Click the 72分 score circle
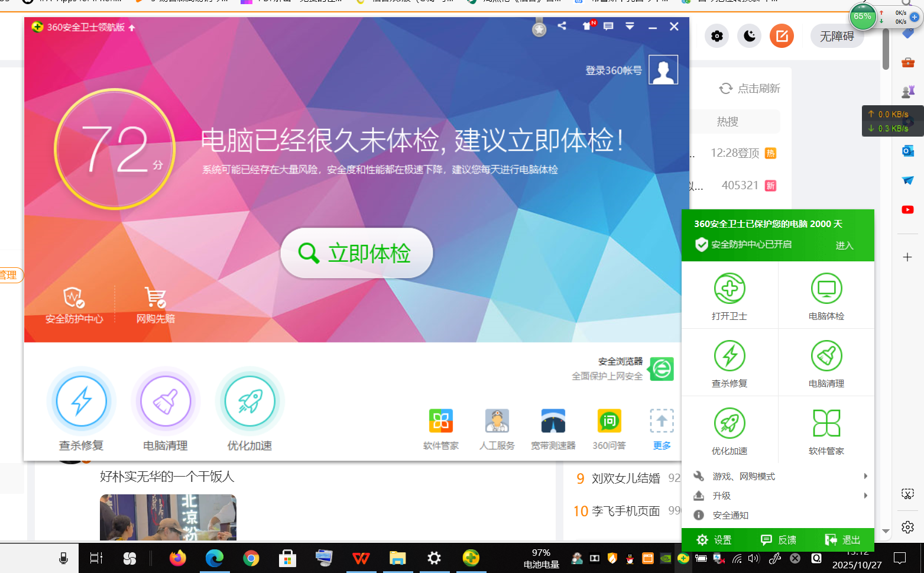The width and height of the screenshot is (924, 573). pyautogui.click(x=115, y=149)
